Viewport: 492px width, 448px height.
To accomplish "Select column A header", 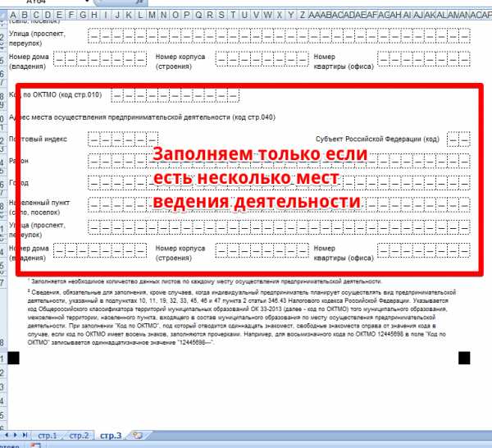I will click(13, 15).
